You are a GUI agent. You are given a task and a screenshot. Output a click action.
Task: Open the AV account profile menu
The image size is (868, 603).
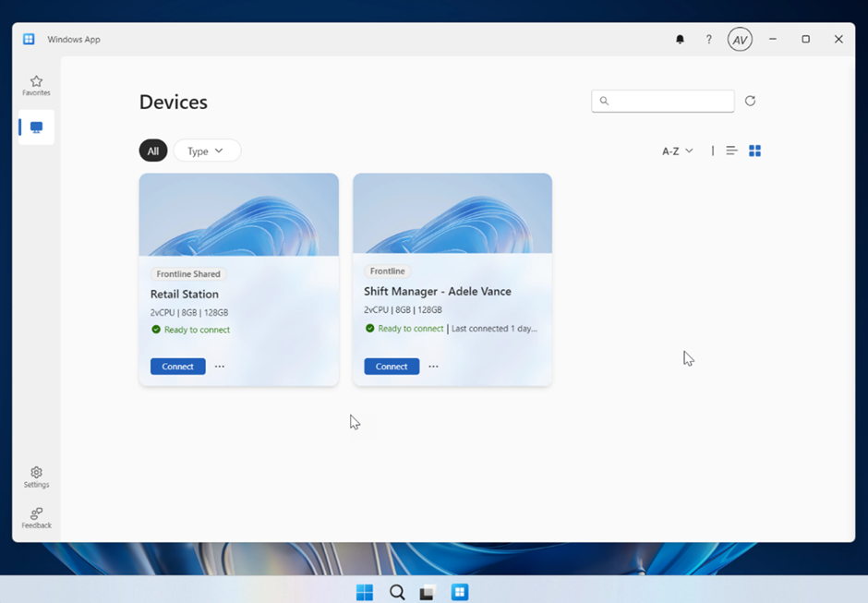point(740,40)
